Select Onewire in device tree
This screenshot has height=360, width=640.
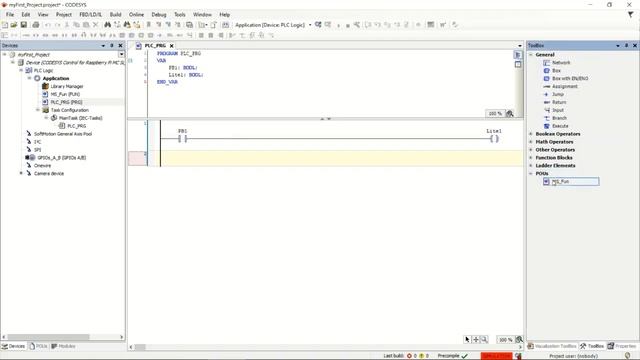(39, 166)
